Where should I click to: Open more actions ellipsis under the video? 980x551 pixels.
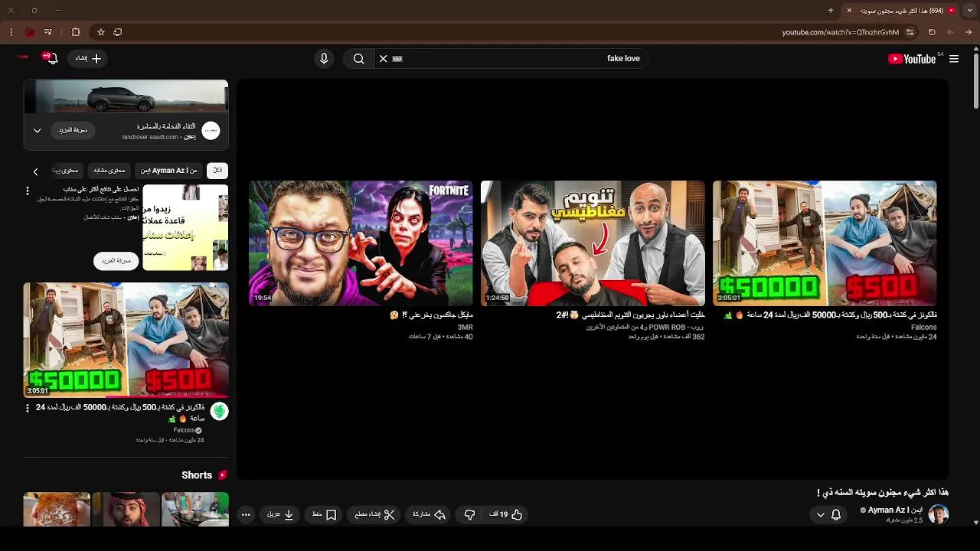(246, 515)
